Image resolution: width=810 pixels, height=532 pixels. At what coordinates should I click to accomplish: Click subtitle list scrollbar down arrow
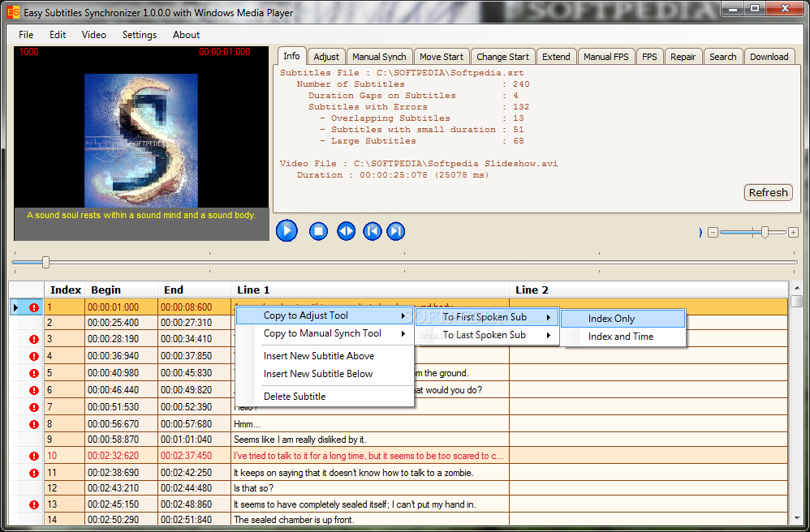coord(797,518)
